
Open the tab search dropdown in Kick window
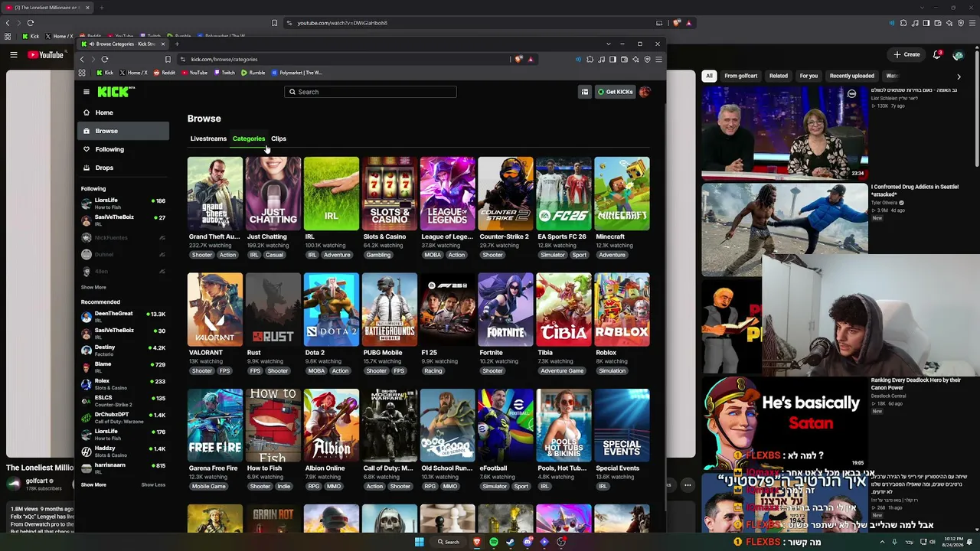[x=609, y=44]
